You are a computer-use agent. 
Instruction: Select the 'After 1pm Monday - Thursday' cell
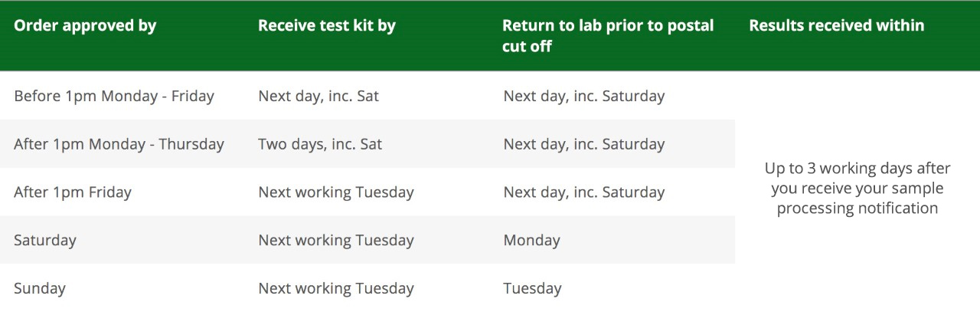[119, 144]
